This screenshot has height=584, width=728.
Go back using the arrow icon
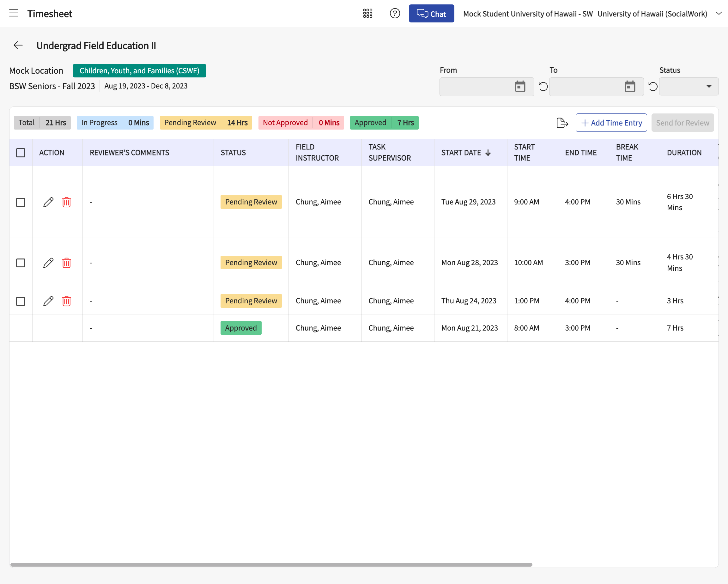click(x=18, y=45)
